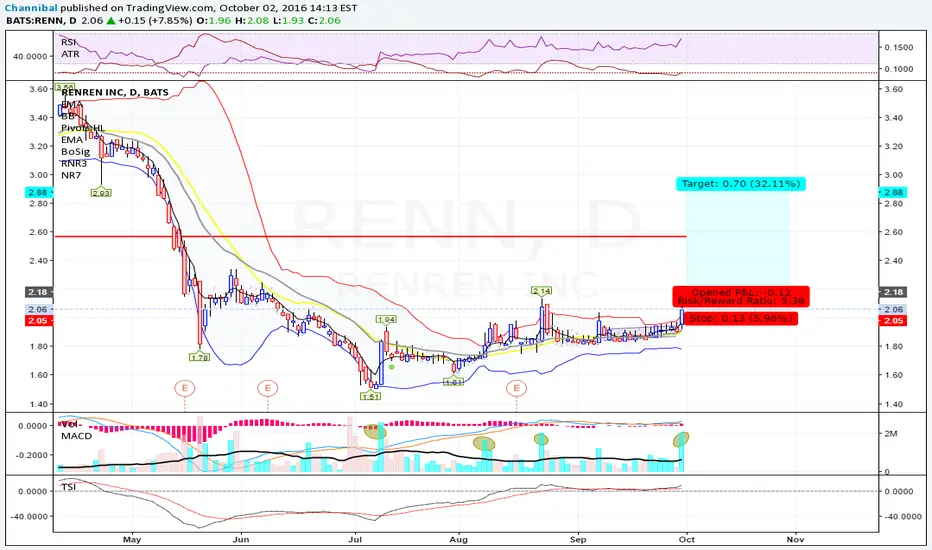Select the Opened P&L risk/reward label
Image resolution: width=932 pixels, height=550 pixels.
741,296
